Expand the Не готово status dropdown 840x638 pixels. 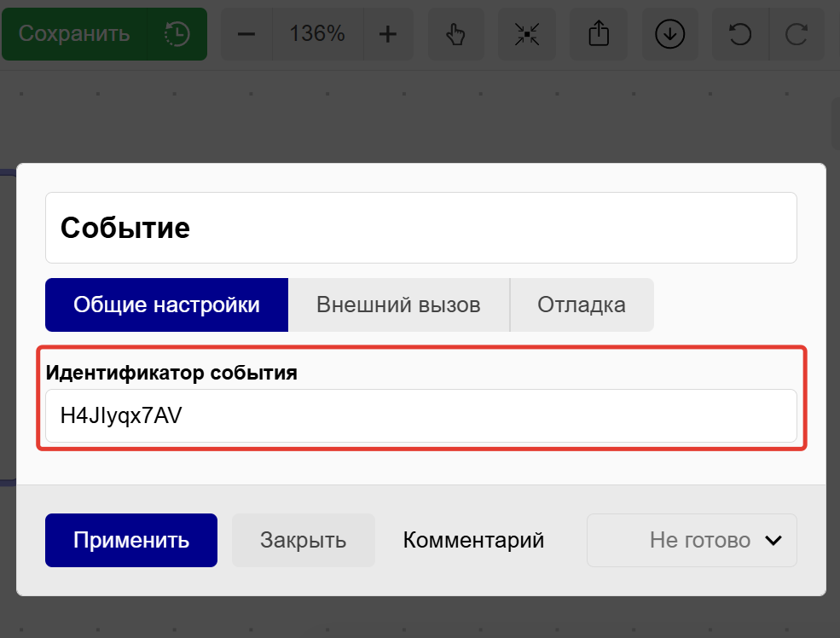(692, 540)
